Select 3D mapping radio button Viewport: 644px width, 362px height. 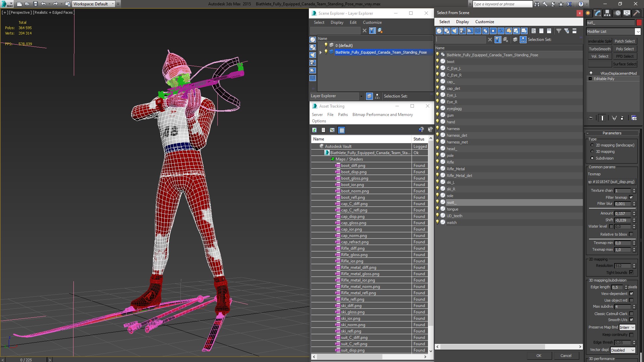point(592,152)
